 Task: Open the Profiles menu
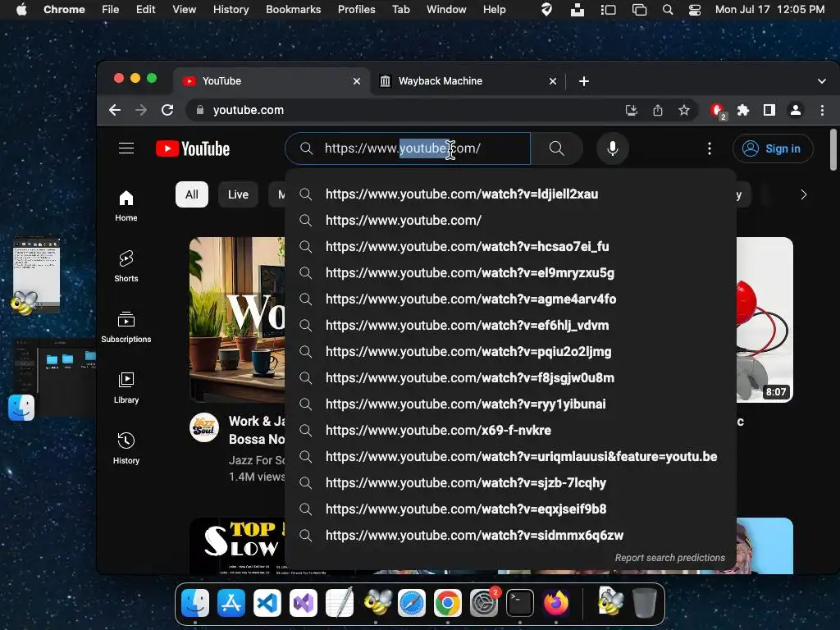pos(356,10)
